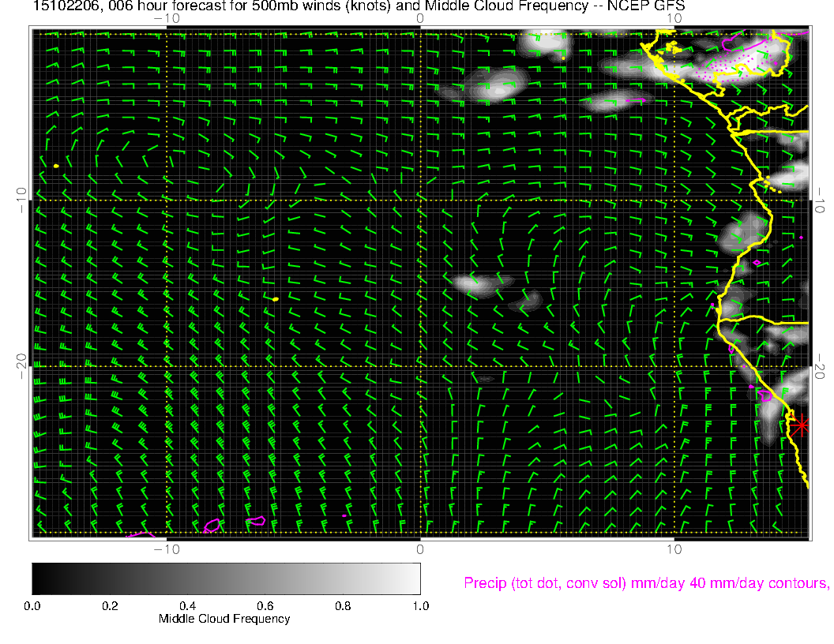The image size is (834, 644).
Task: Click the orange dot near the left edge
Action: [56, 166]
